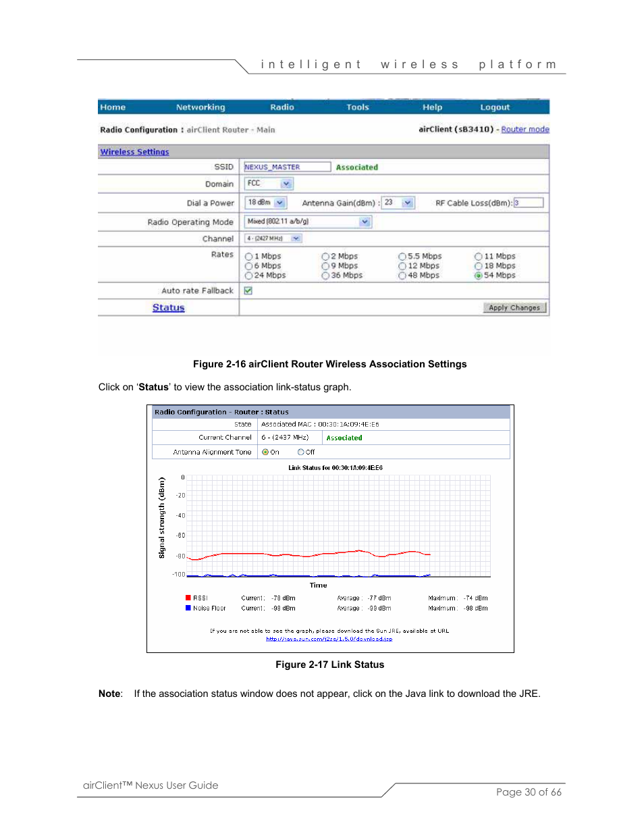Turn Antenna Alignment Tone Off

click(x=301, y=452)
